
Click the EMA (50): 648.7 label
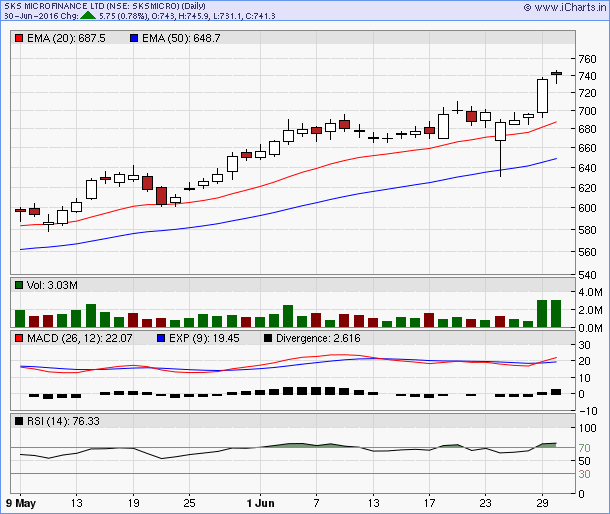pyautogui.click(x=181, y=38)
